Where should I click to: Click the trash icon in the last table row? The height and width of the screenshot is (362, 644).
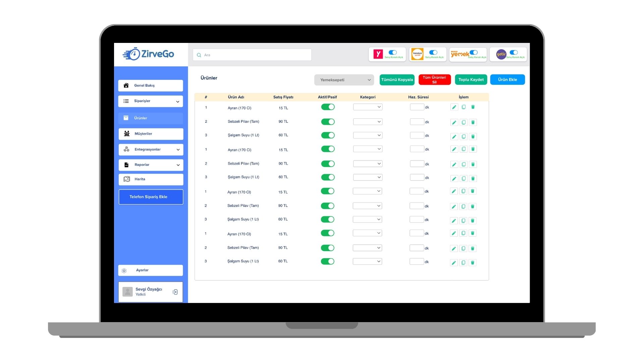click(x=473, y=262)
